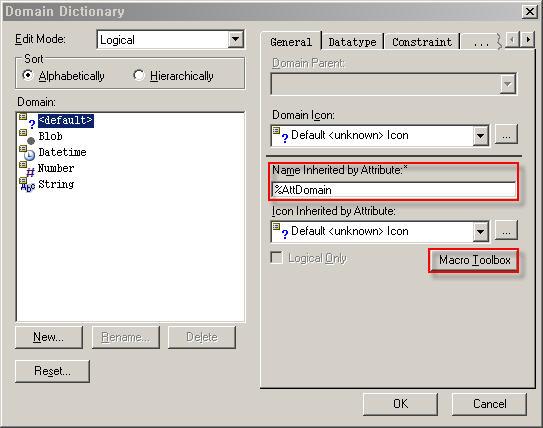This screenshot has width=543, height=428.
Task: Open Icon Inherited by Attribute dropdown arrow
Action: pyautogui.click(x=480, y=231)
